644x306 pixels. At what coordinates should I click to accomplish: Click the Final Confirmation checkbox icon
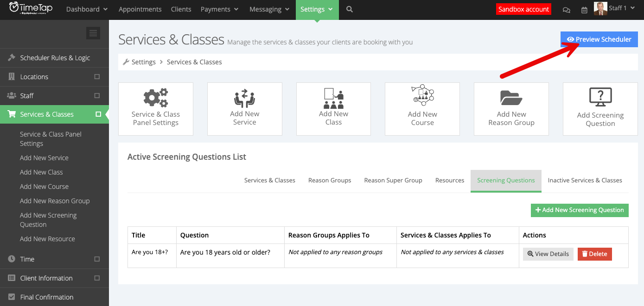pyautogui.click(x=12, y=297)
